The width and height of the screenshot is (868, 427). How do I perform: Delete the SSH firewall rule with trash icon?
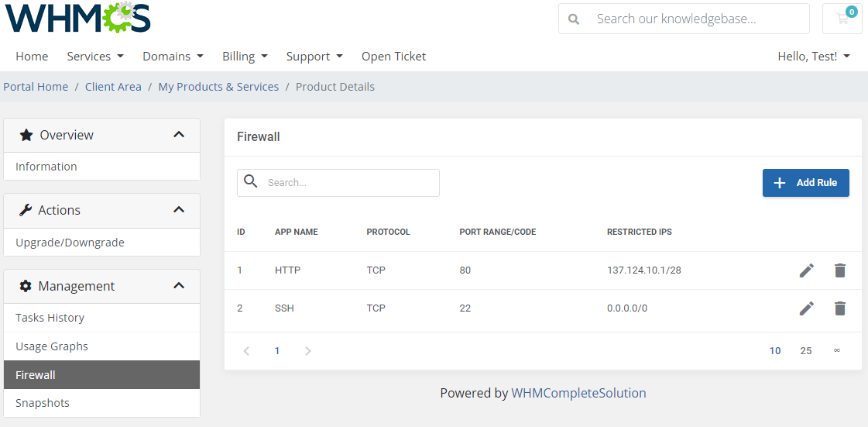[x=840, y=308]
